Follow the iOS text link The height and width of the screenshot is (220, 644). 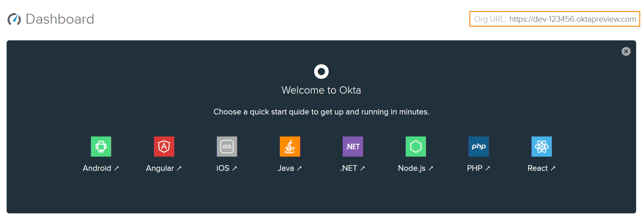point(226,168)
